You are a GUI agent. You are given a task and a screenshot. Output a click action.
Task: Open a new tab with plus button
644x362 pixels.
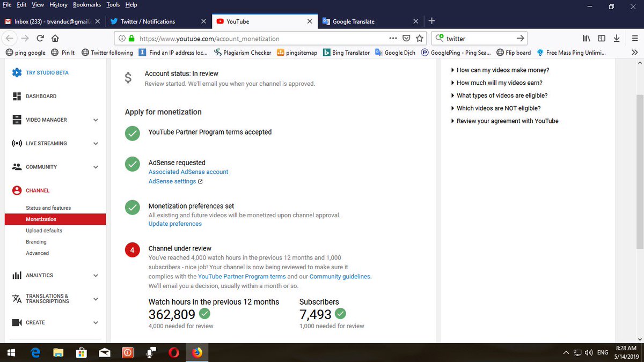[x=432, y=21]
